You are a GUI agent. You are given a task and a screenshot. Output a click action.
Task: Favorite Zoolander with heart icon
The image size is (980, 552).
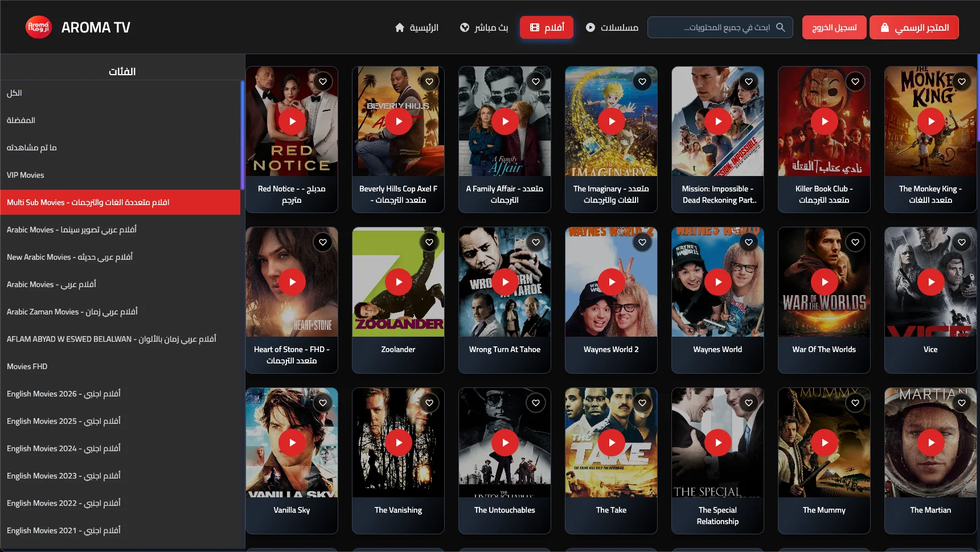[x=429, y=242]
